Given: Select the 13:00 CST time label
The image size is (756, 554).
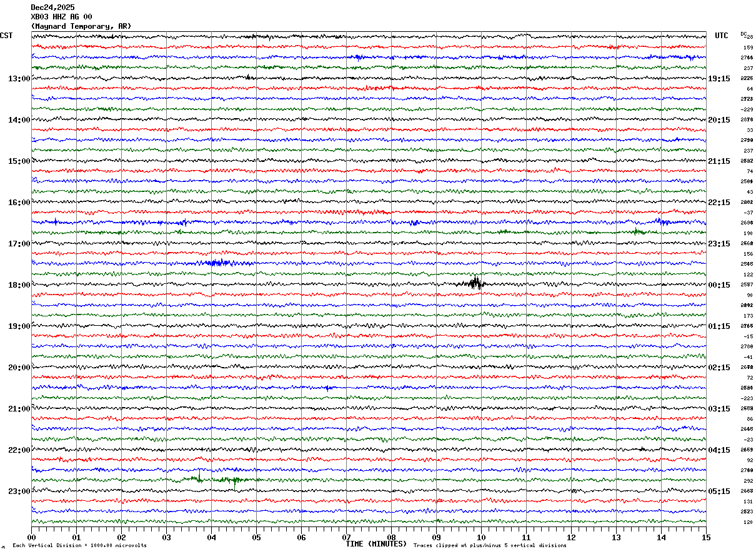Looking at the screenshot, I should [x=19, y=79].
